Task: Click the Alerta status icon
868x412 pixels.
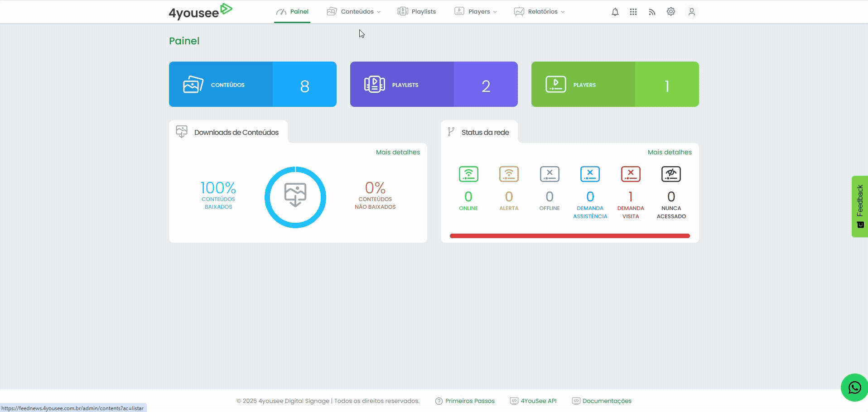Action: [x=509, y=174]
